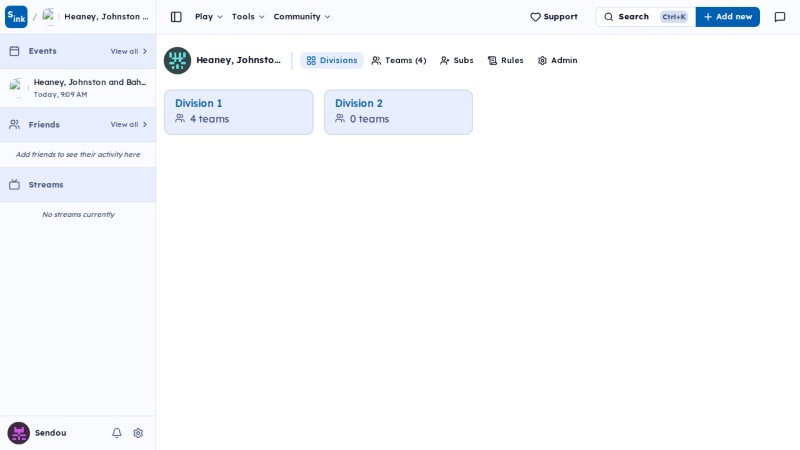Open Division 1 card
The image size is (800, 450).
tap(239, 112)
